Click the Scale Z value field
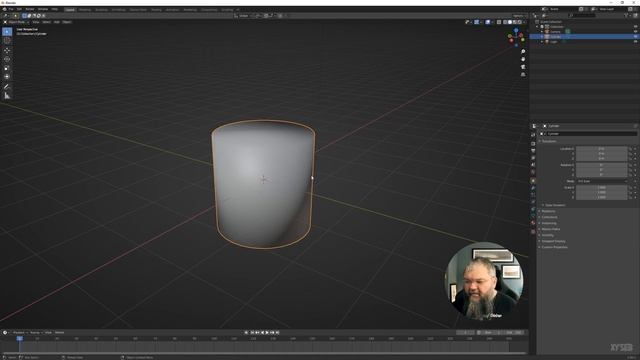 (602, 198)
